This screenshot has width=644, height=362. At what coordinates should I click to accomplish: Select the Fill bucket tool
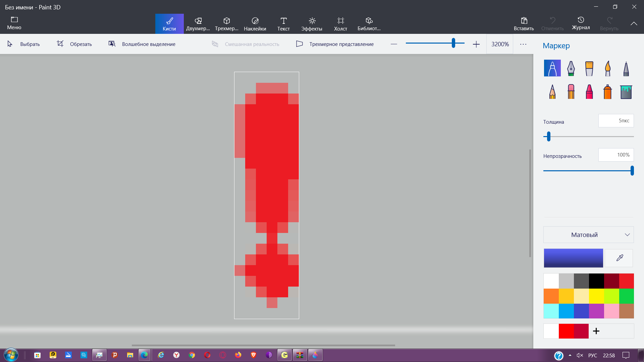click(626, 92)
